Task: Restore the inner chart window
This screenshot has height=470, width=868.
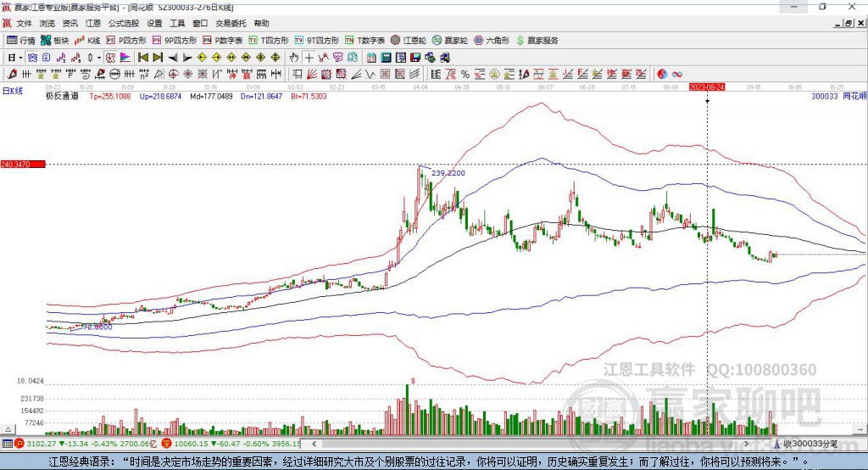Action: pos(849,23)
